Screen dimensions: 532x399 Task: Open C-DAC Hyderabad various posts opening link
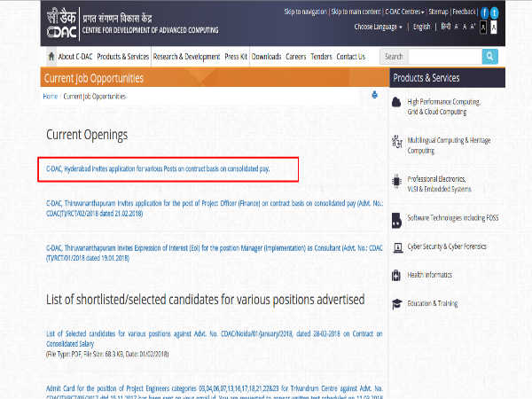(158, 168)
